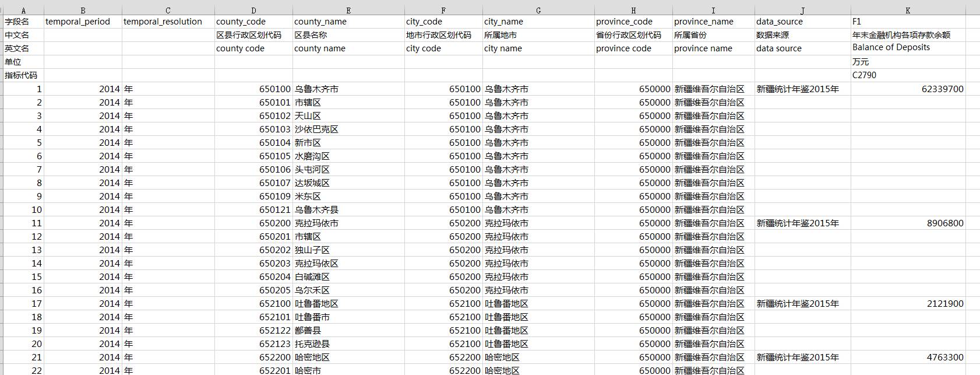This screenshot has width=980, height=375.
Task: Click the county code cell reading county code
Action: 253,48
